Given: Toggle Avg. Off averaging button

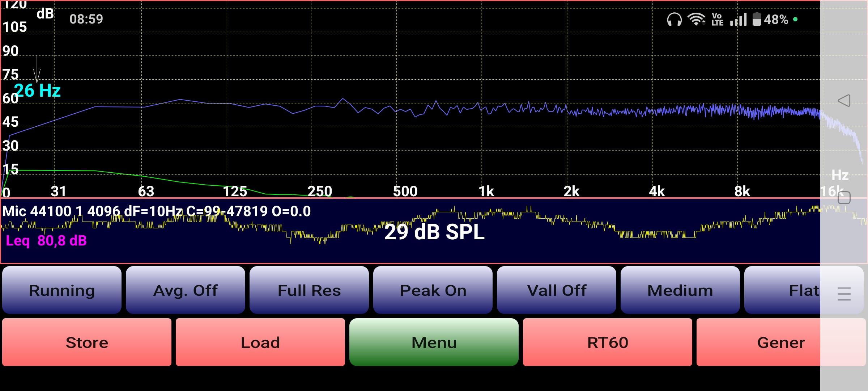Looking at the screenshot, I should pos(186,290).
